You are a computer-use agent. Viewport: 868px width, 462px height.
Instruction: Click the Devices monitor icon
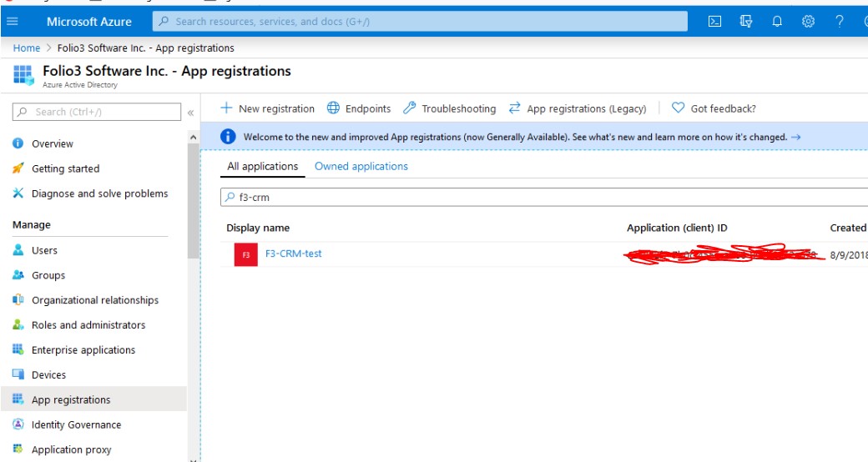coord(18,374)
